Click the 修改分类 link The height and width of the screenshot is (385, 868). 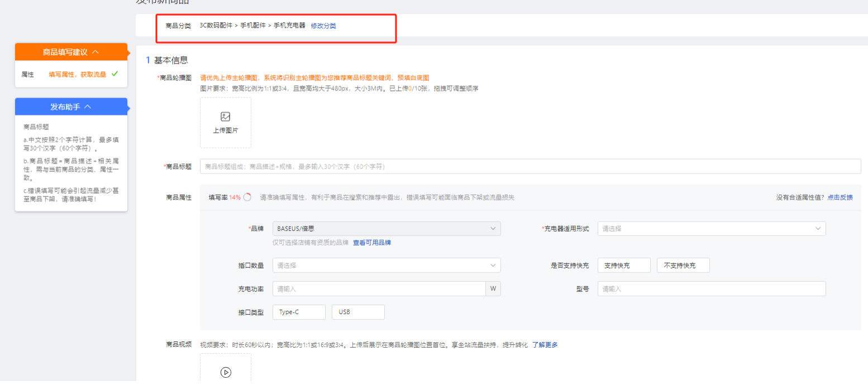[323, 26]
